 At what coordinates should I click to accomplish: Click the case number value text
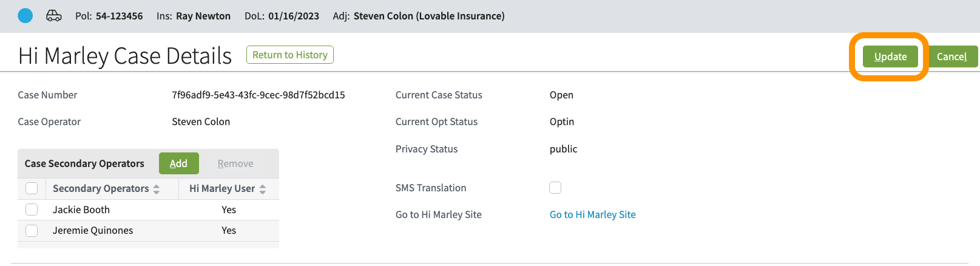[258, 95]
